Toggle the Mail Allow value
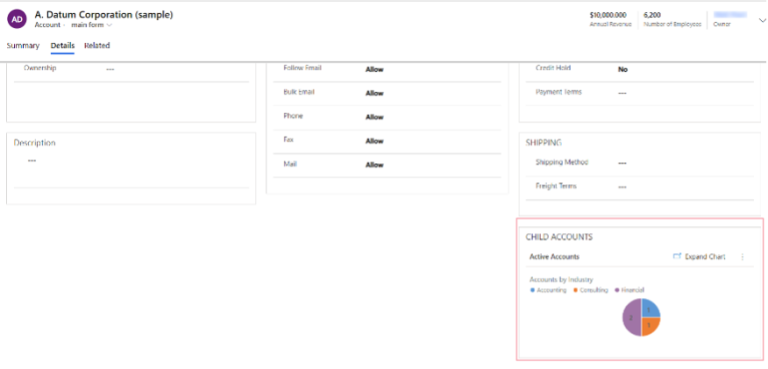The width and height of the screenshot is (768, 369). [x=374, y=165]
